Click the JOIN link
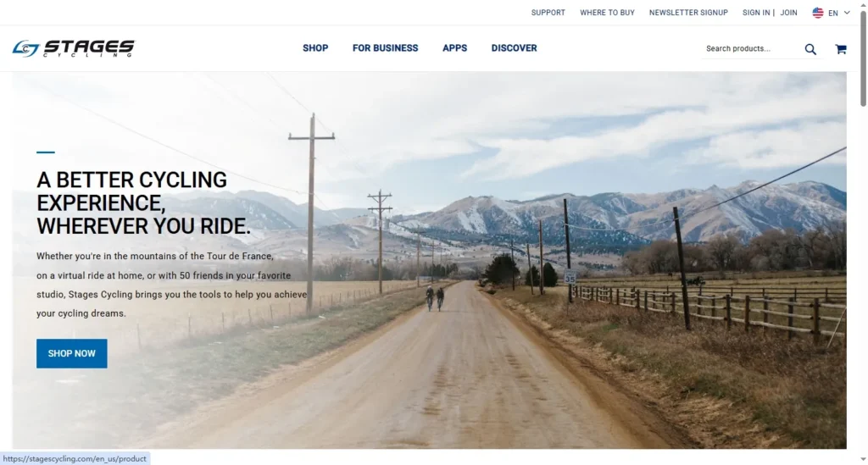The width and height of the screenshot is (868, 465). pos(789,13)
